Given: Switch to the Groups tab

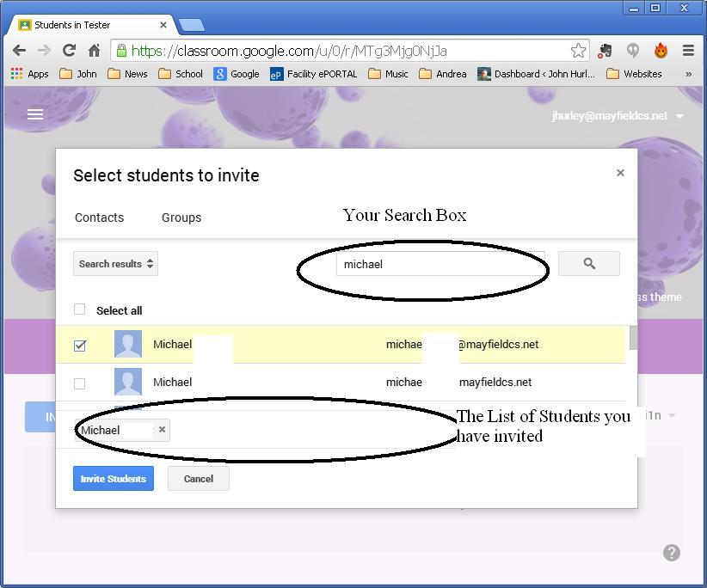Looking at the screenshot, I should (x=181, y=217).
